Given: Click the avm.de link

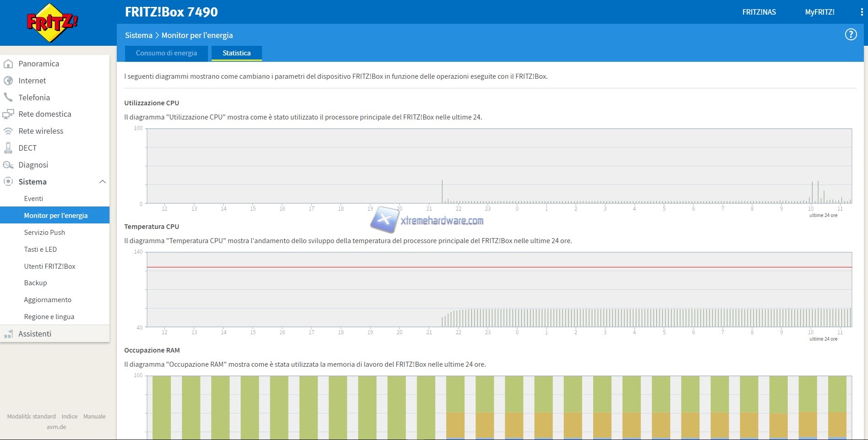Looking at the screenshot, I should (56, 427).
